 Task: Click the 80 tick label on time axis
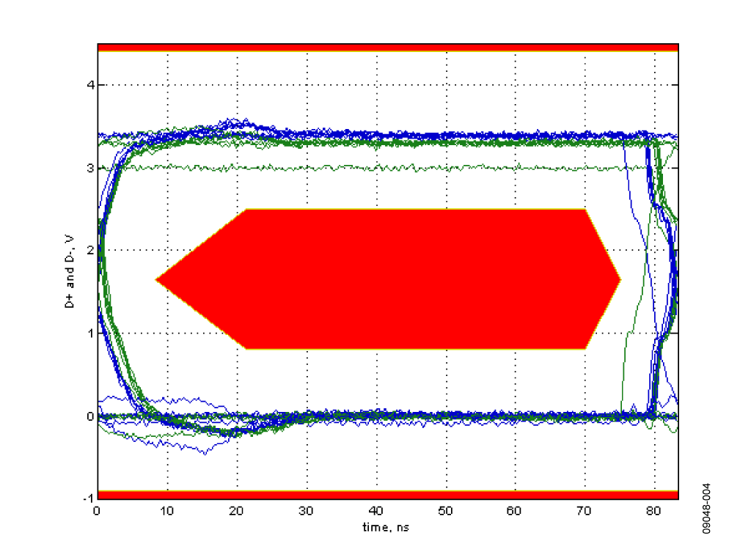(653, 511)
